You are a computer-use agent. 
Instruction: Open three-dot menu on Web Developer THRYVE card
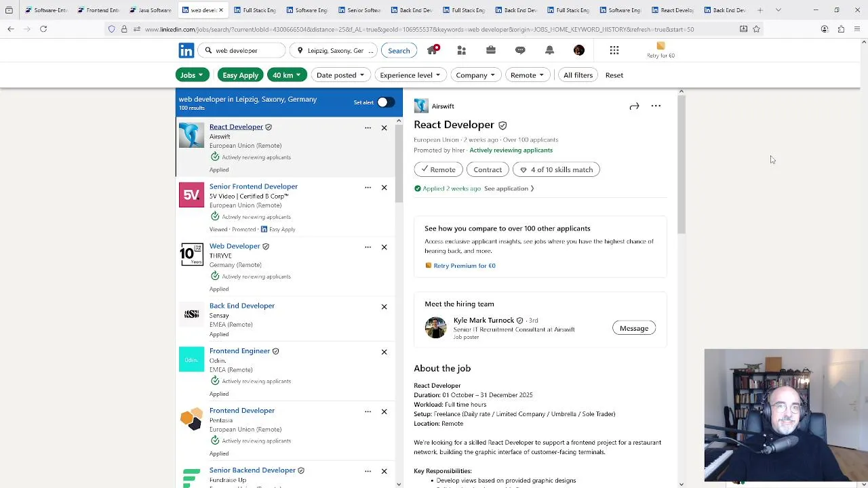368,247
